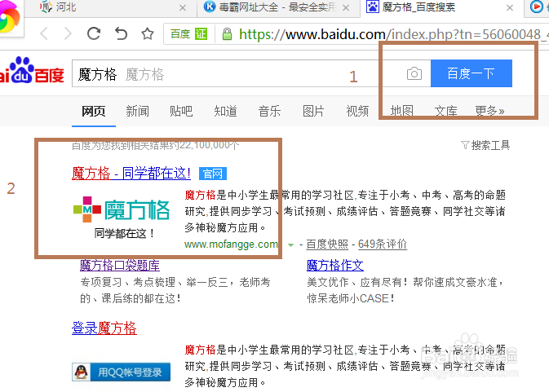Click the 官网 badge

click(213, 174)
